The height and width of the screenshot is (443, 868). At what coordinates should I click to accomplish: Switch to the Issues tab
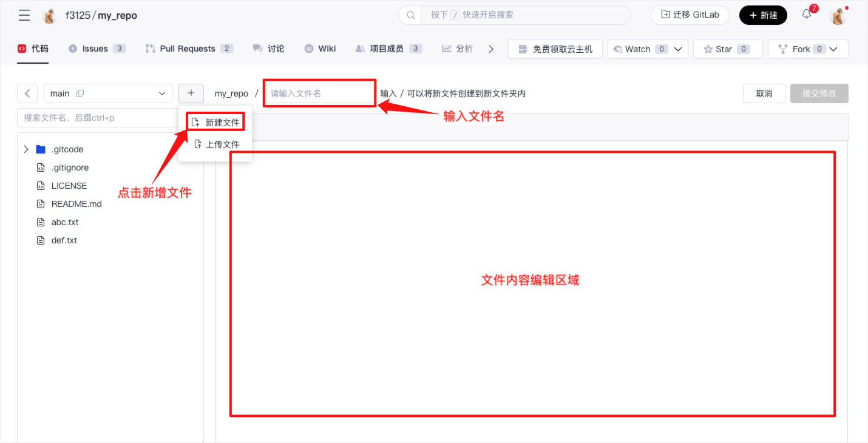pyautogui.click(x=96, y=49)
